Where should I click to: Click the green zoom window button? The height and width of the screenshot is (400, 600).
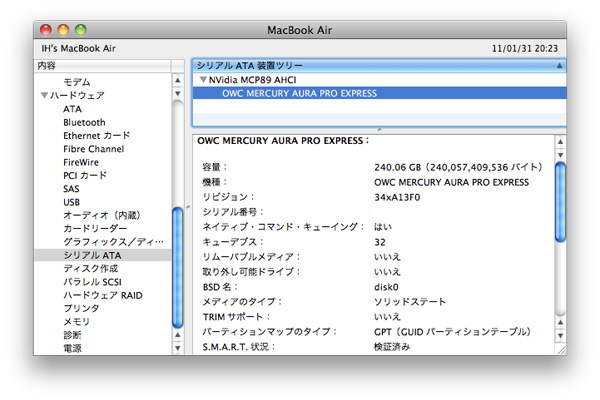pos(81,30)
